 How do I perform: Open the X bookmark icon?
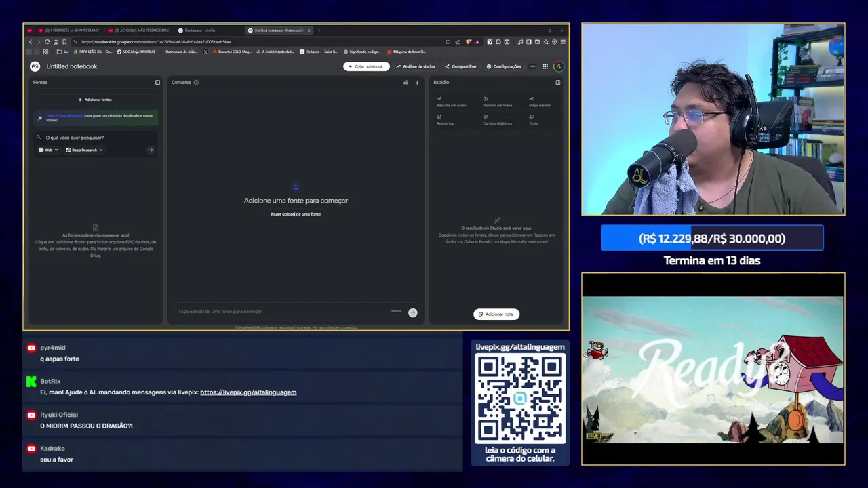[x=205, y=52]
